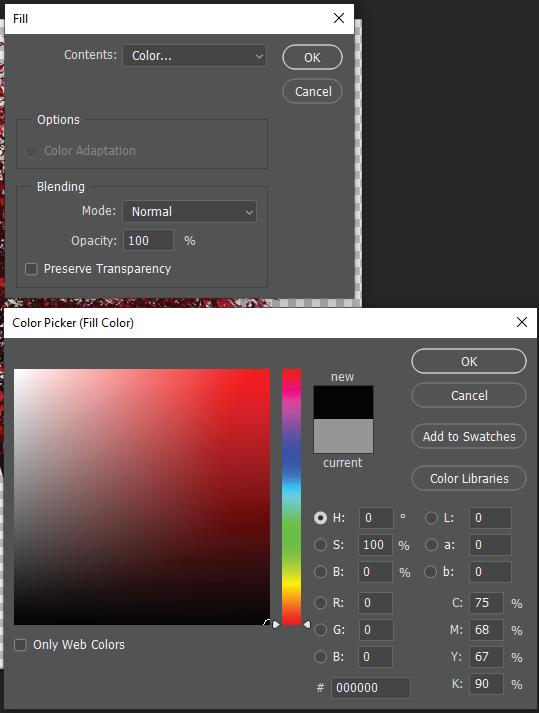Open Color Libraries
Viewport: 539px width, 713px height.
coord(469,478)
